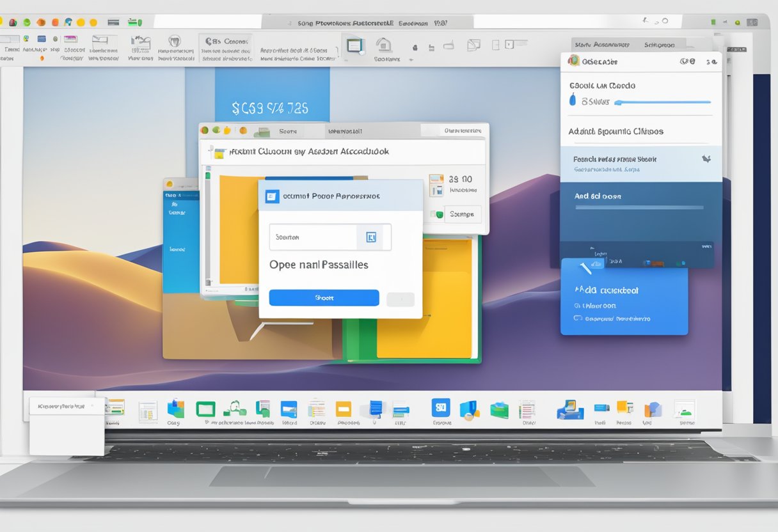The image size is (778, 532).
Task: Click the blue square icon inside the input field
Action: click(x=371, y=237)
